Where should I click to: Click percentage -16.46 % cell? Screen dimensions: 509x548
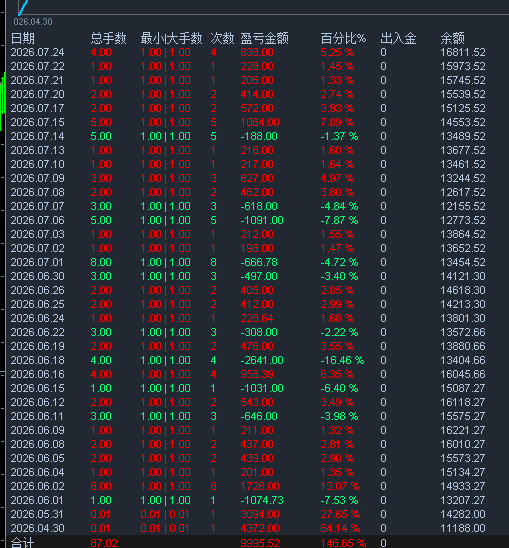coord(342,360)
